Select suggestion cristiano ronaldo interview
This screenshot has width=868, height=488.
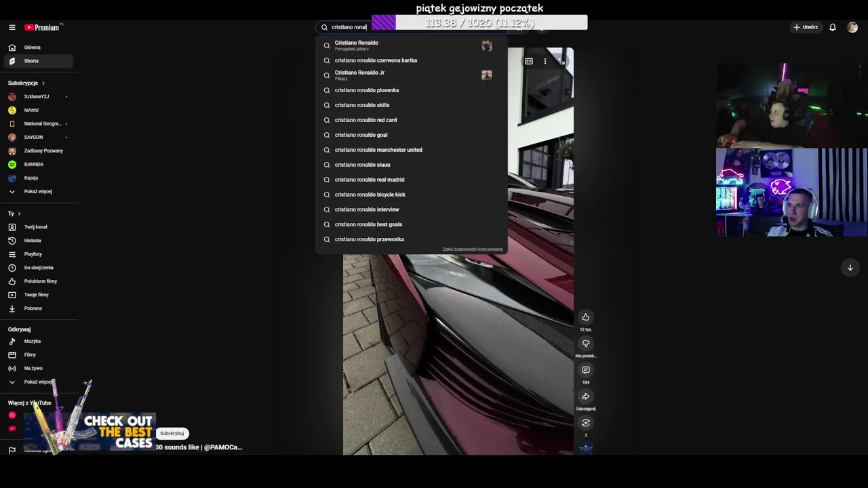[x=412, y=209]
